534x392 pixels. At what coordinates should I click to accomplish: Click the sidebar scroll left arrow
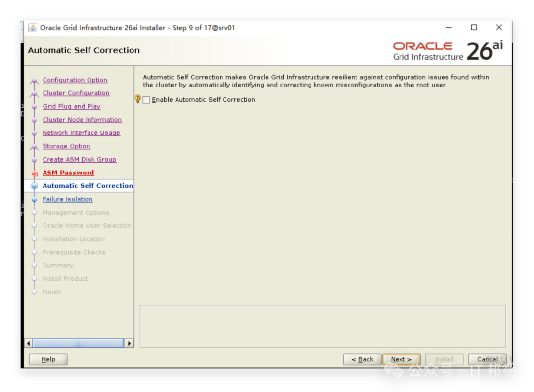tap(29, 343)
